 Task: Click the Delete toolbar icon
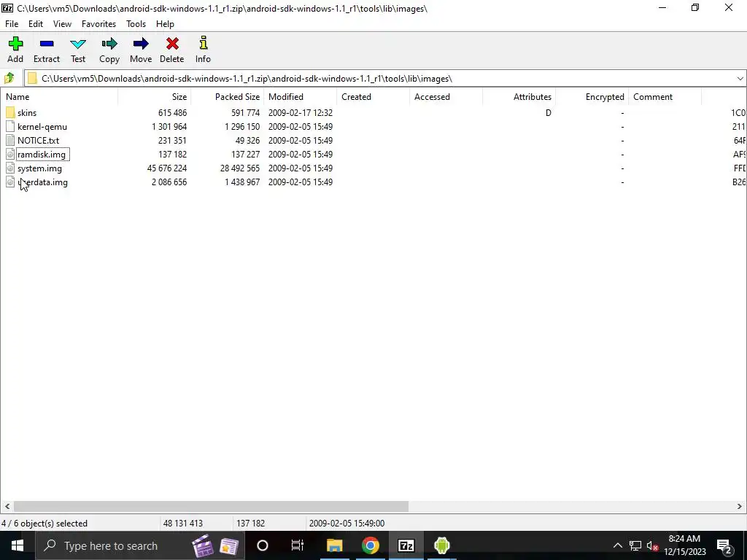click(x=171, y=50)
